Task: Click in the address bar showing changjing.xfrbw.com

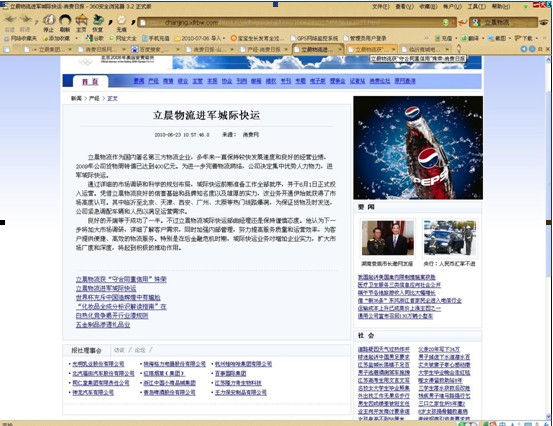Action: (x=293, y=23)
